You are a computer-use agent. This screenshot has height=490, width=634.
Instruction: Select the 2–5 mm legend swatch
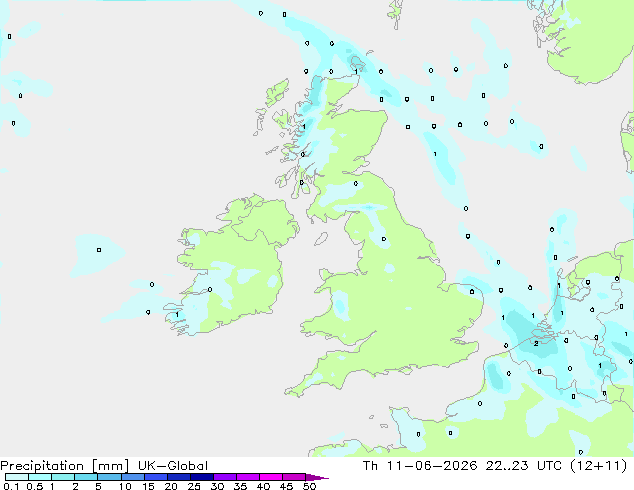[x=86, y=477]
